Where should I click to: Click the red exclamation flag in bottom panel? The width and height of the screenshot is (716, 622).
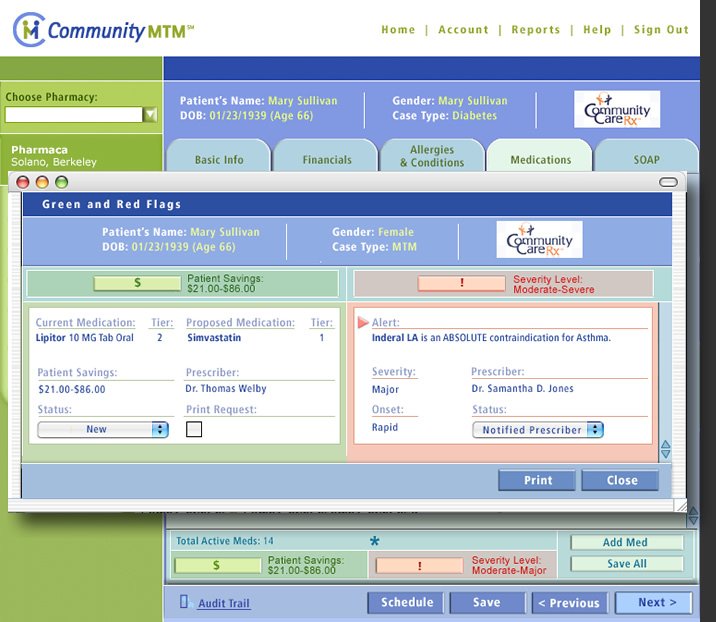coord(419,565)
